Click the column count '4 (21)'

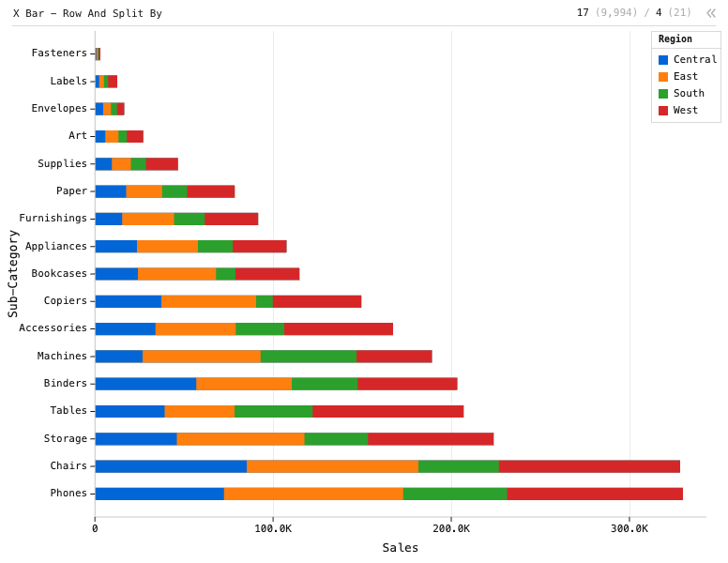pos(674,12)
